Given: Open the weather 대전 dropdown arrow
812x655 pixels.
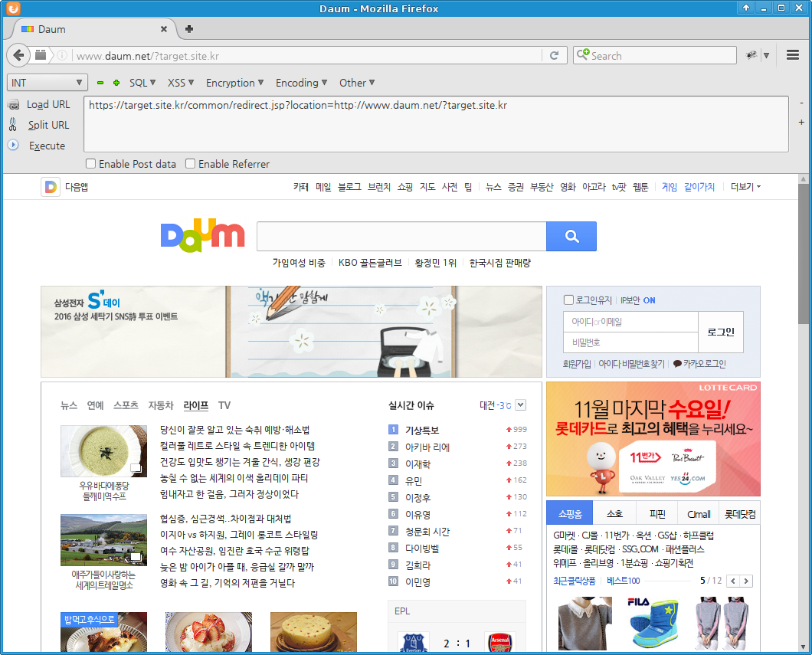Looking at the screenshot, I should tap(521, 405).
